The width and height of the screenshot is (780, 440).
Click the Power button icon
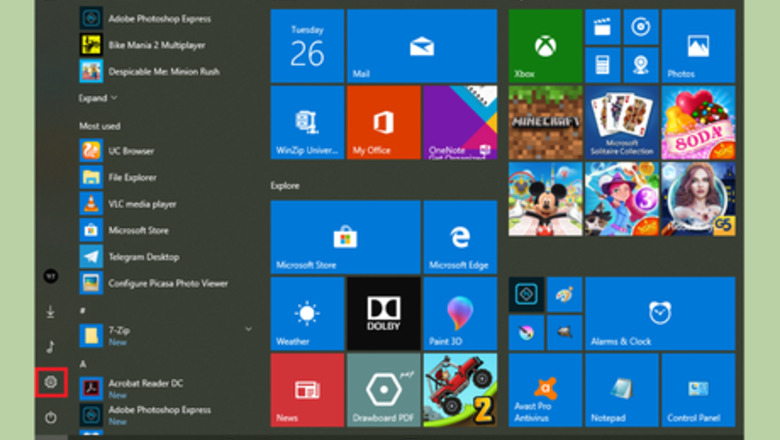[x=51, y=418]
